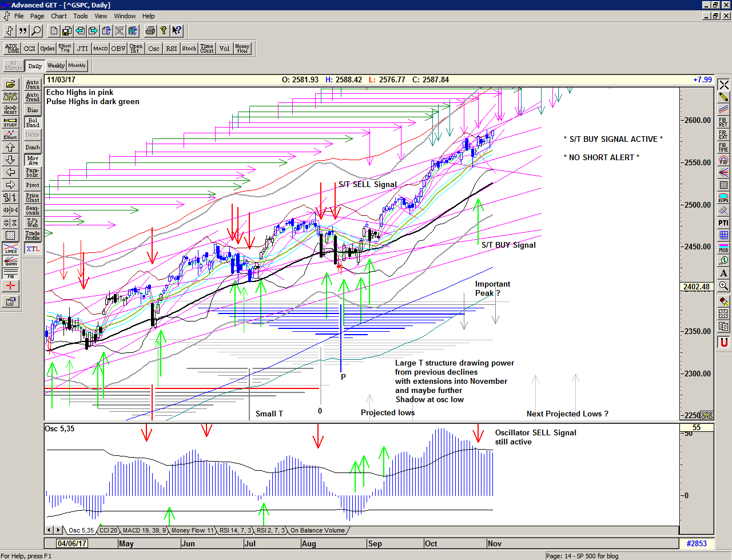Screen dimensions: 732x560
Task: Switch to the On Balance Volume tab
Action: click(x=317, y=530)
